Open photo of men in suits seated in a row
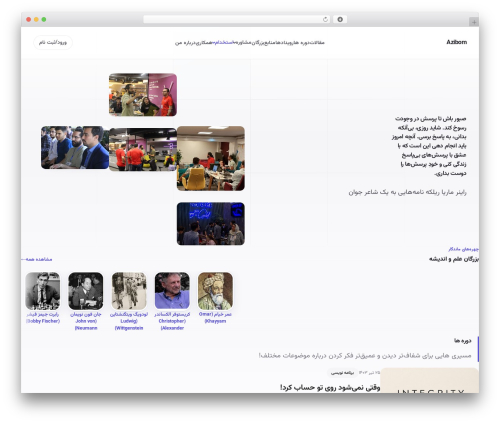The height and width of the screenshot is (423, 500). [x=75, y=147]
